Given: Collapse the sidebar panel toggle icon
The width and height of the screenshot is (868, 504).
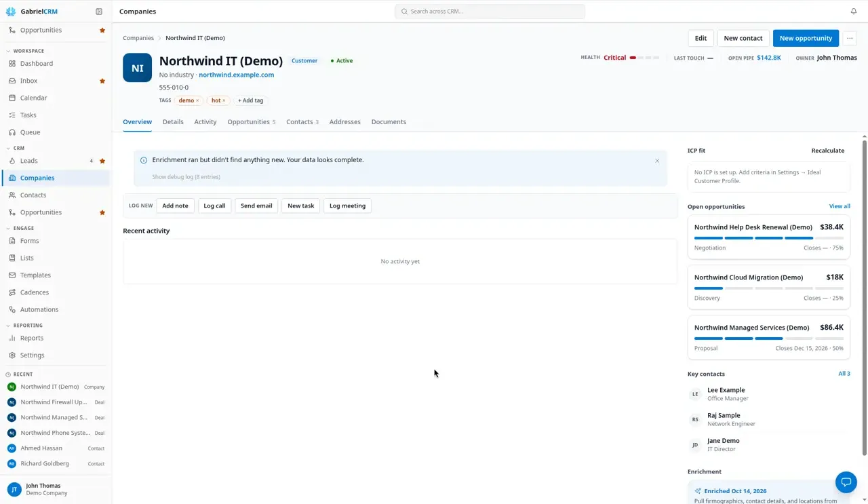Looking at the screenshot, I should click(99, 12).
